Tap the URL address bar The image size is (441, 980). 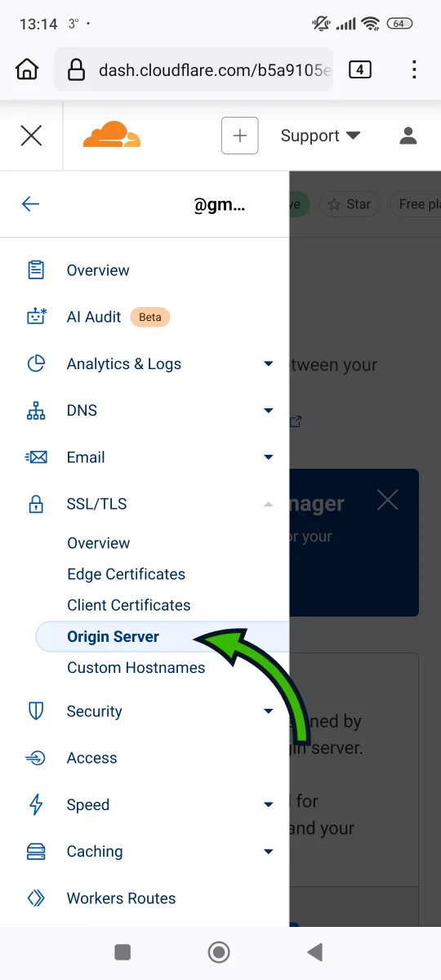(195, 69)
